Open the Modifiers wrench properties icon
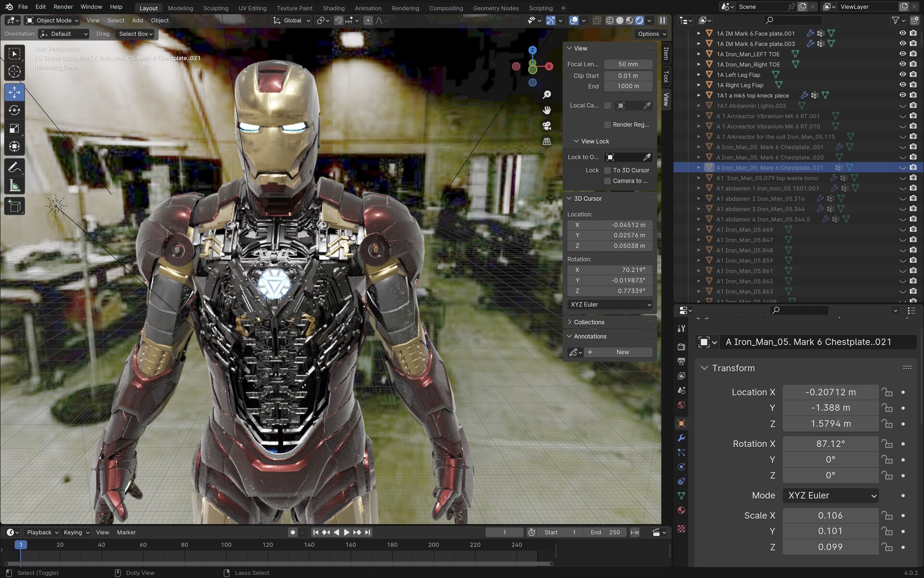 pos(681,438)
